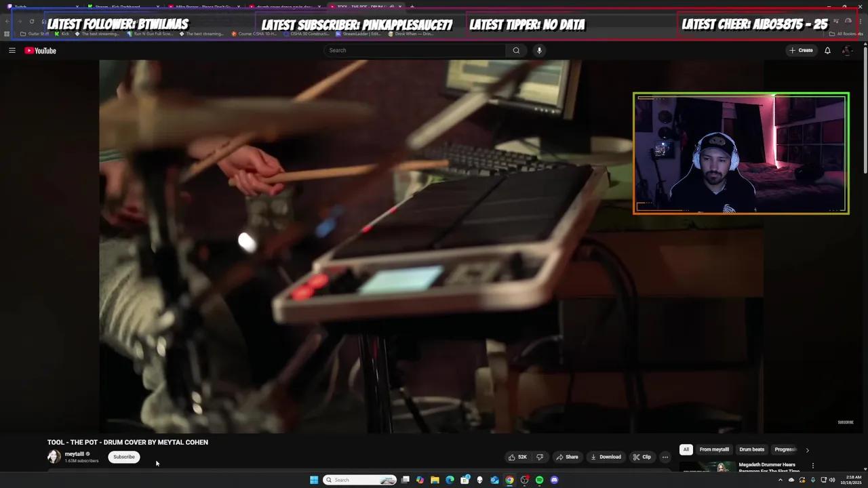Open Microsoft Edge from the taskbar

coord(450,480)
